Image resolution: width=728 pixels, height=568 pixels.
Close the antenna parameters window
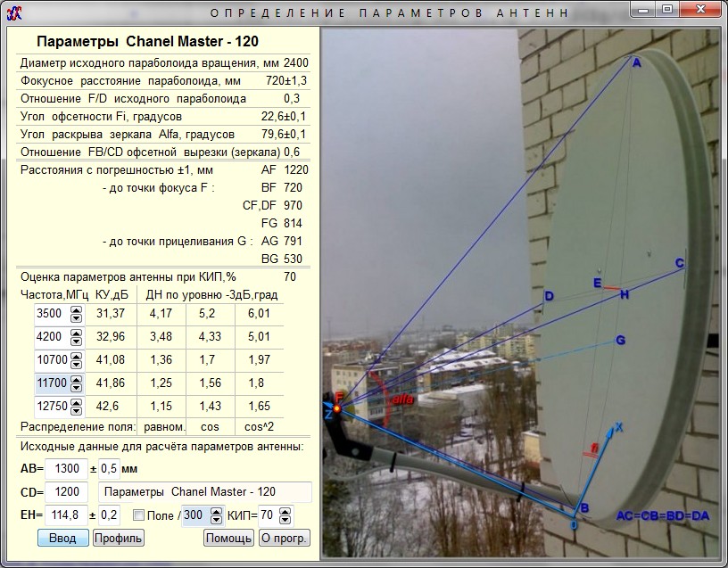pyautogui.click(x=701, y=9)
